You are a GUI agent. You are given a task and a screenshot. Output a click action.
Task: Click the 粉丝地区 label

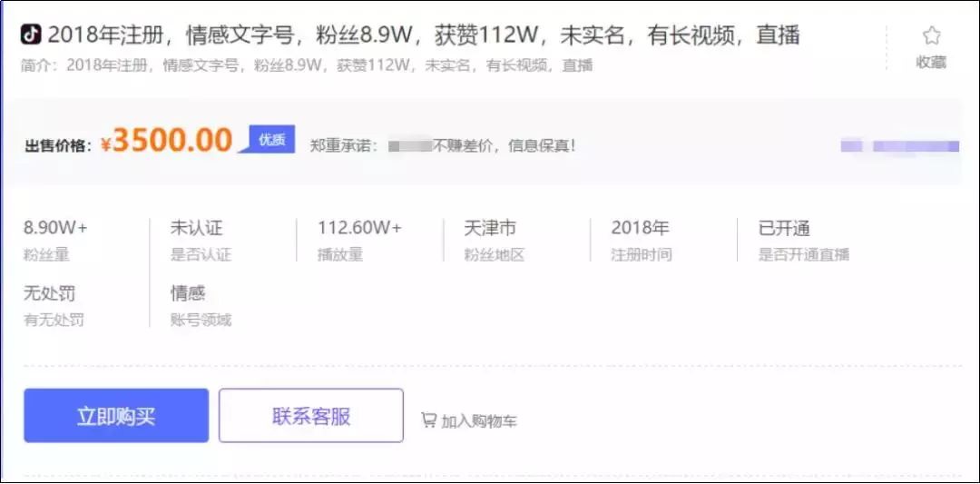tap(495, 255)
